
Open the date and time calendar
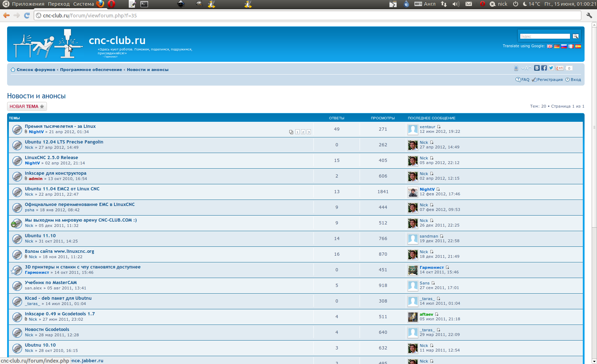click(x=570, y=4)
